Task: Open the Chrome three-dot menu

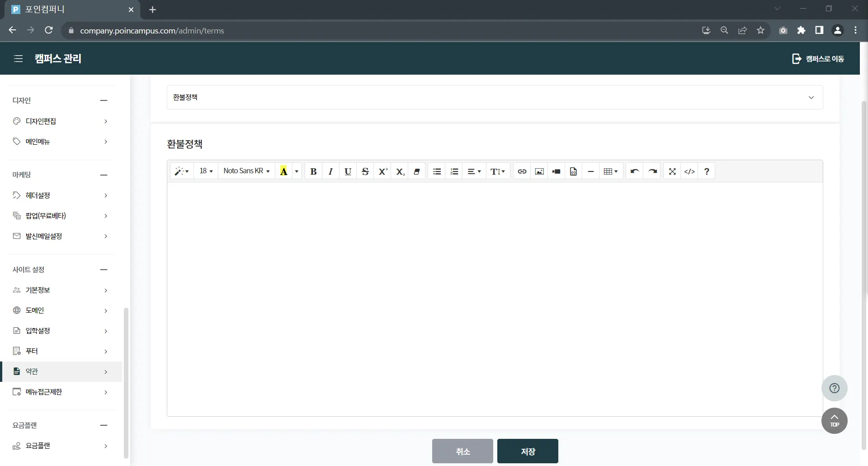Action: [x=855, y=30]
